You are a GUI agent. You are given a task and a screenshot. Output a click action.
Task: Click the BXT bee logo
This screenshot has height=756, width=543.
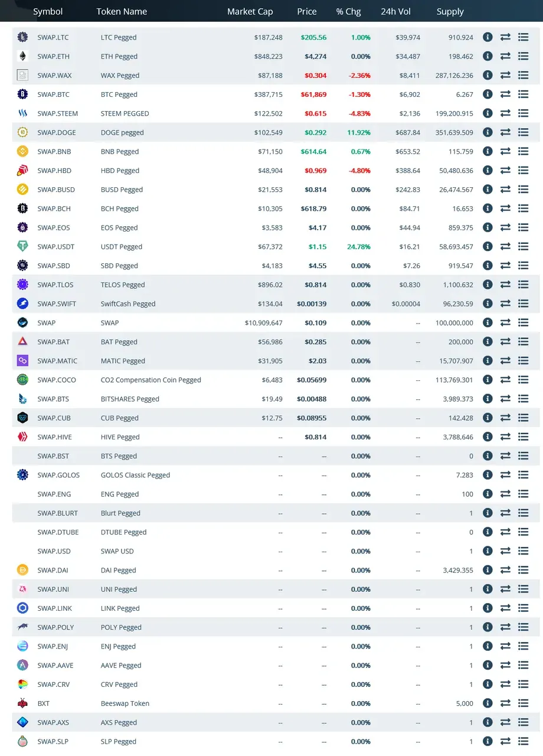pos(22,703)
